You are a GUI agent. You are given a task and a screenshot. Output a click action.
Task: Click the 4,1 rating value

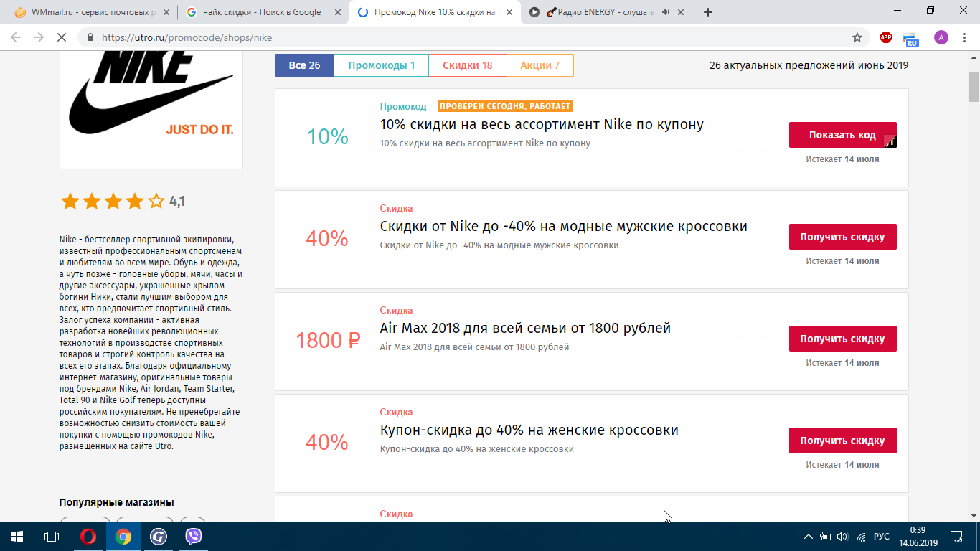[177, 202]
